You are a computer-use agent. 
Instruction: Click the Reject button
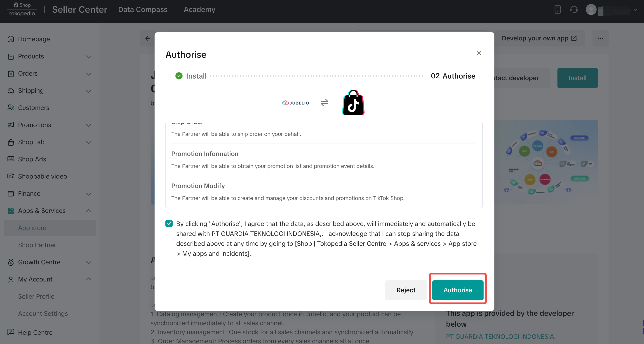406,290
